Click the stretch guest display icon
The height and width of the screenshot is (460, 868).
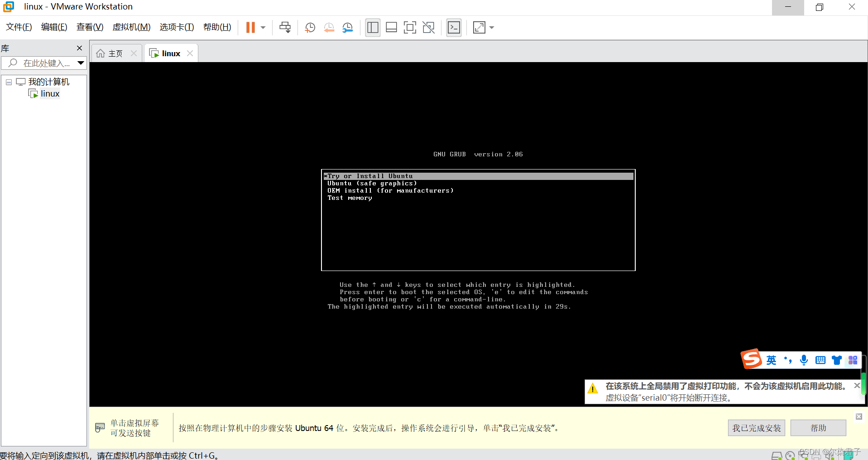[479, 28]
